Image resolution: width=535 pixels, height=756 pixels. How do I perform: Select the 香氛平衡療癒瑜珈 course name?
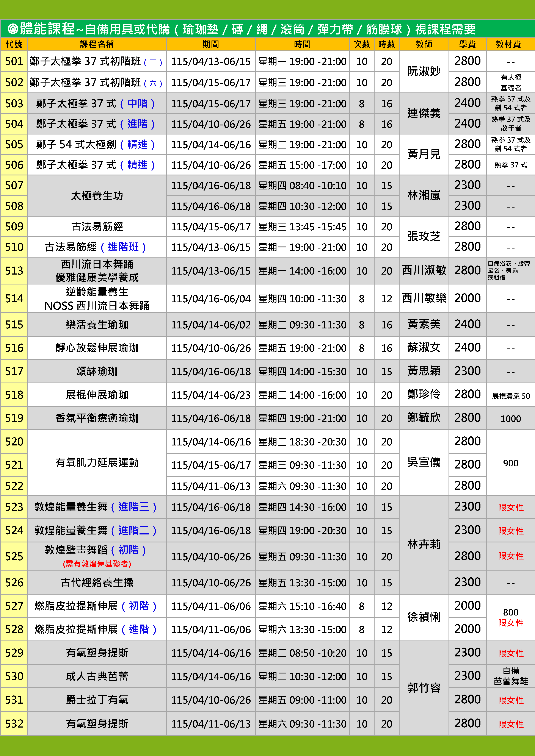[97, 418]
